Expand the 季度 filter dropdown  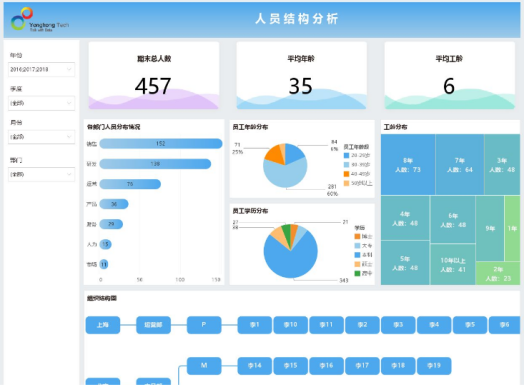(x=41, y=103)
